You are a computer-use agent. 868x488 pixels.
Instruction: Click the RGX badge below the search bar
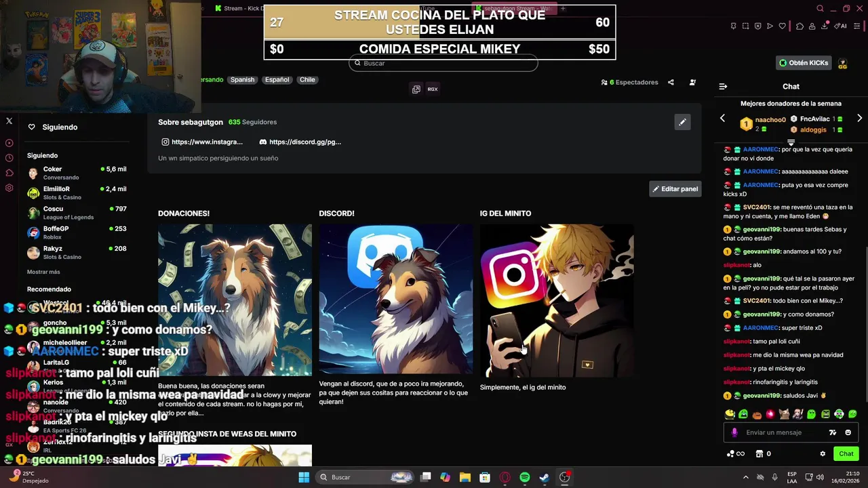[x=433, y=89]
